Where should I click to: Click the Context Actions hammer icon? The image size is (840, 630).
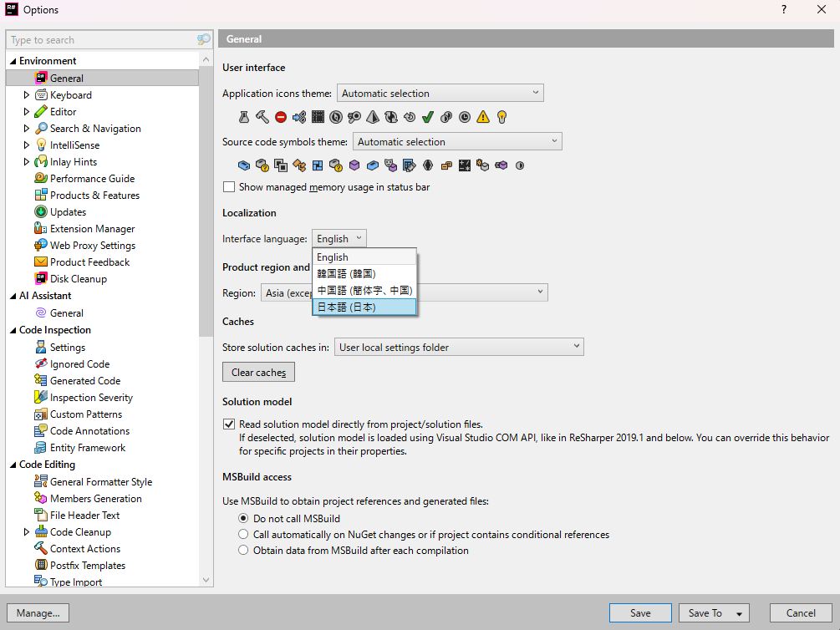[x=41, y=548]
